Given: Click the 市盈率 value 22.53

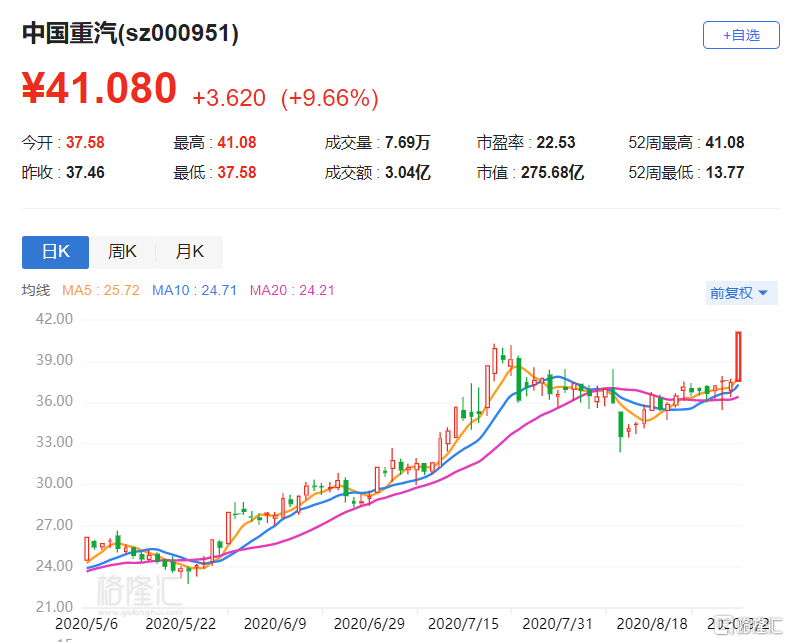Looking at the screenshot, I should tap(556, 142).
